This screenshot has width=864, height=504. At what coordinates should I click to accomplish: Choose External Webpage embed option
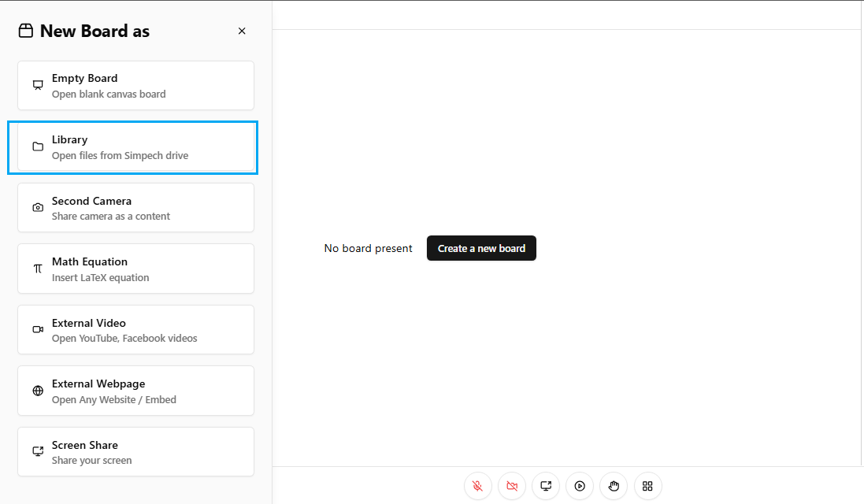tap(135, 391)
